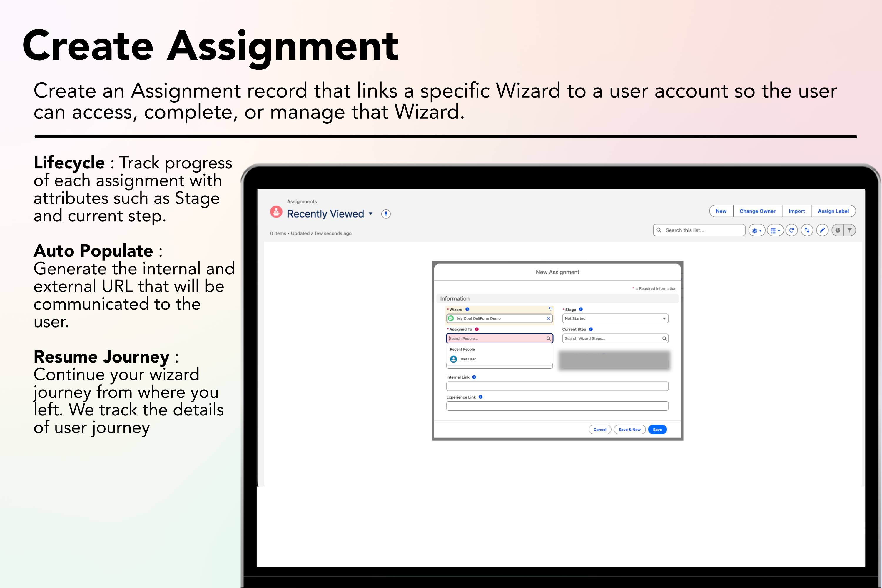The height and width of the screenshot is (588, 882).
Task: Click the Recent People heading
Action: pyautogui.click(x=462, y=350)
